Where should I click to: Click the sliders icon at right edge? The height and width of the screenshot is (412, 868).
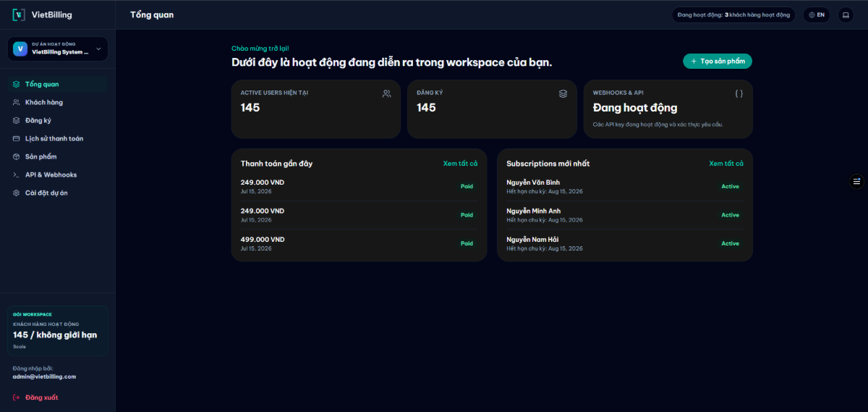click(856, 181)
